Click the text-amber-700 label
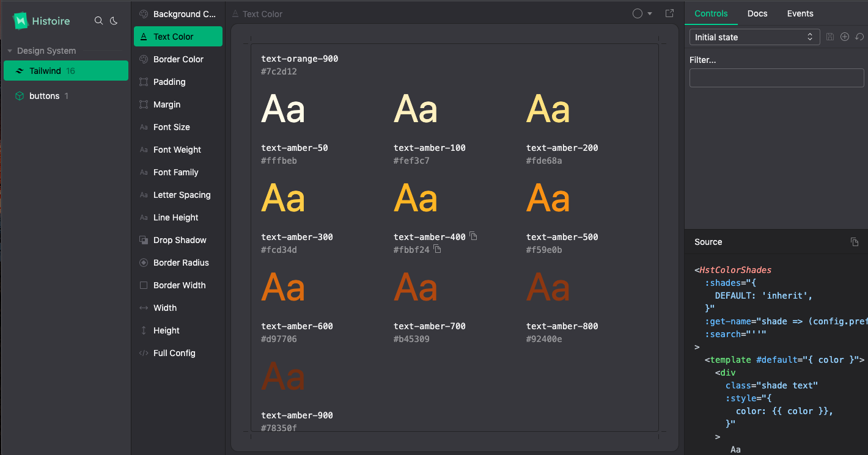 tap(430, 326)
